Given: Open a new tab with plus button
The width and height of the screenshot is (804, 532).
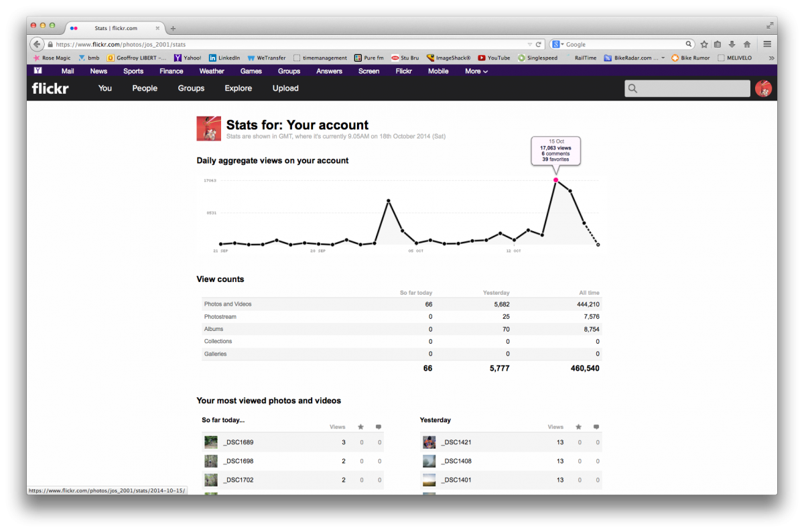Looking at the screenshot, I should coord(173,28).
